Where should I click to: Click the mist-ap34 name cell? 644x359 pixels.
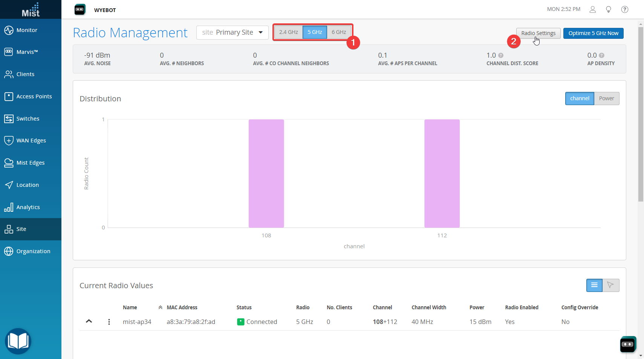coord(137,322)
